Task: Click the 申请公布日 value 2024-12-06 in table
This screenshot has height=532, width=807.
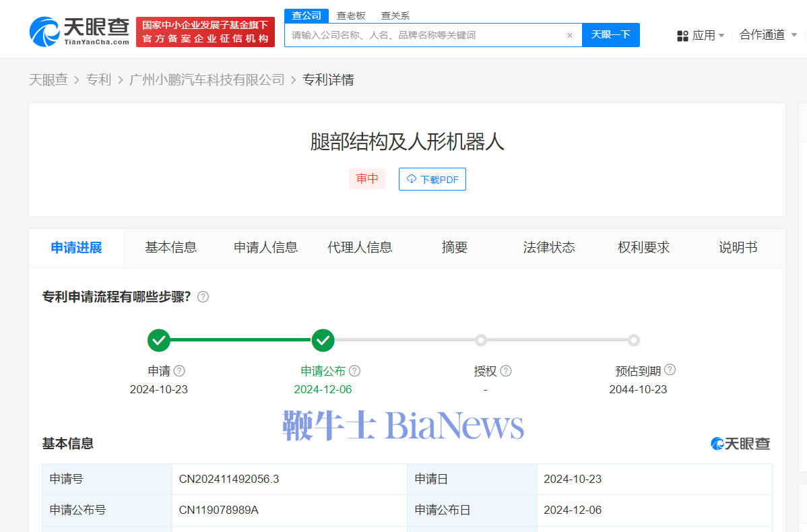Action: tap(573, 510)
